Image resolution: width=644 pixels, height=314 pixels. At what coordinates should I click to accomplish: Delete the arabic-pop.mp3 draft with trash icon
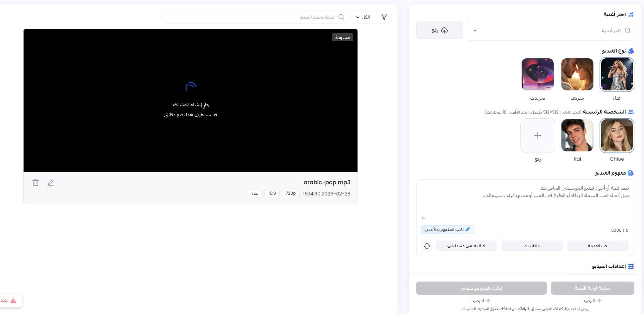(x=36, y=183)
